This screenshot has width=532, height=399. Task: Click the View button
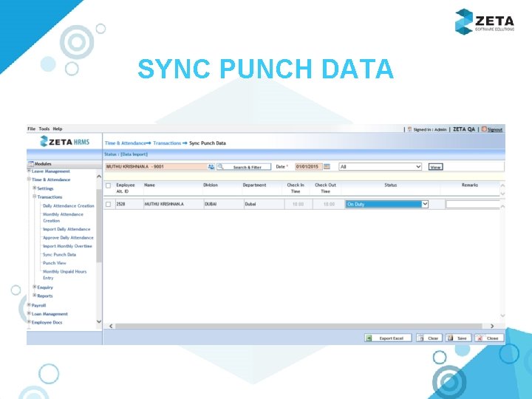point(436,167)
